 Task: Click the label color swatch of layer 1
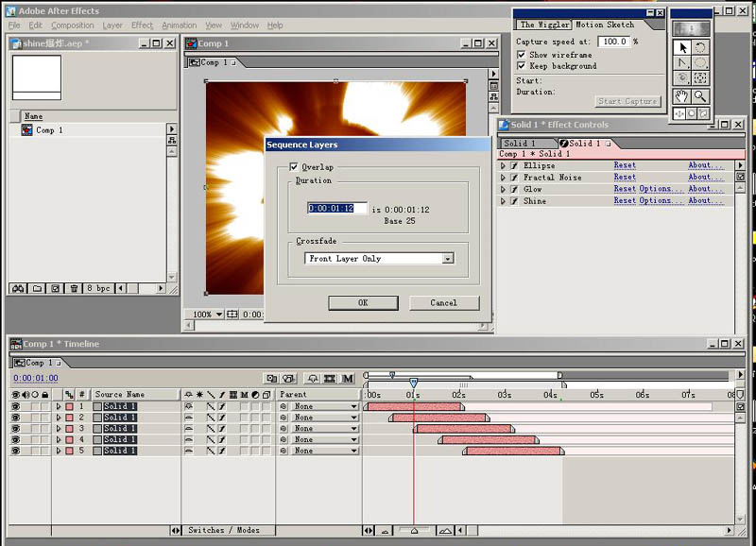[x=69, y=406]
